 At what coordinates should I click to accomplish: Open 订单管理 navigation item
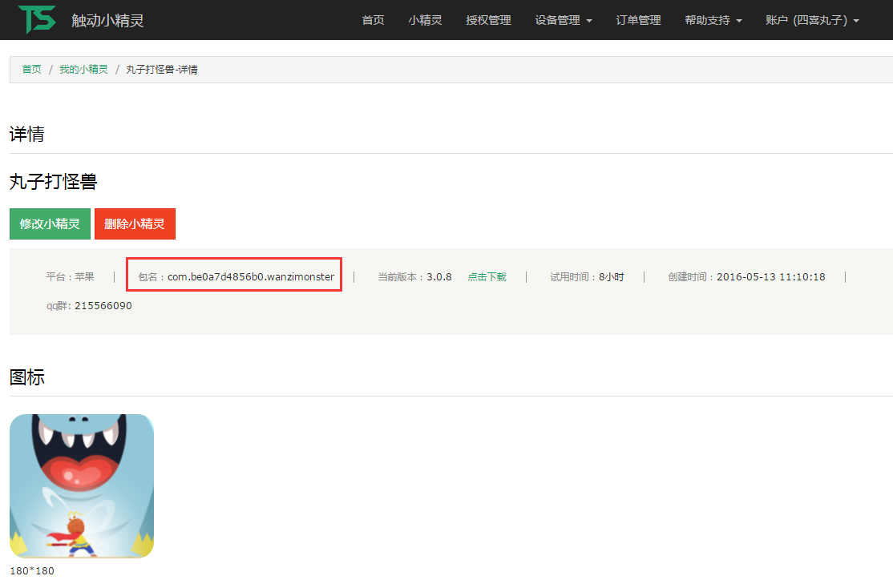pyautogui.click(x=638, y=21)
